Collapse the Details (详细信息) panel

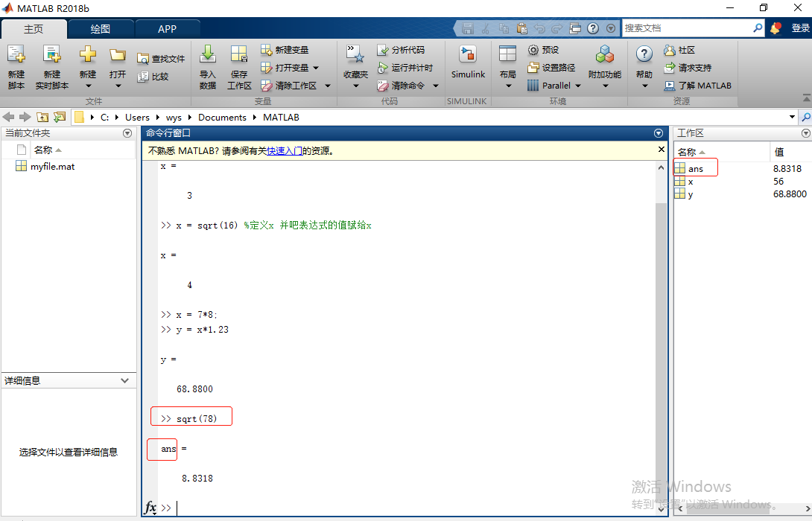point(125,381)
